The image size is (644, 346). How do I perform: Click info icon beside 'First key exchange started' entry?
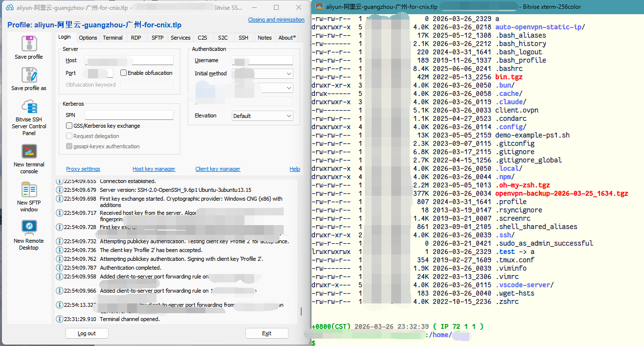[x=60, y=199]
